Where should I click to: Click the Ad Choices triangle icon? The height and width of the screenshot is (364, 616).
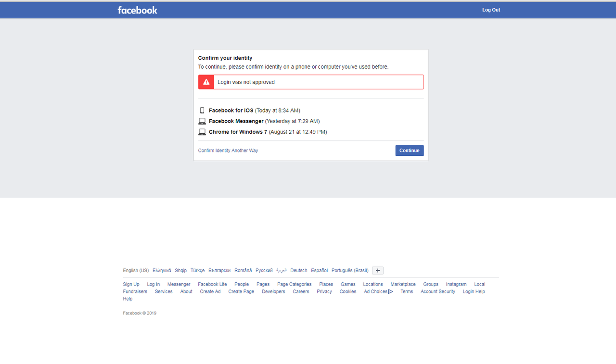pos(390,292)
